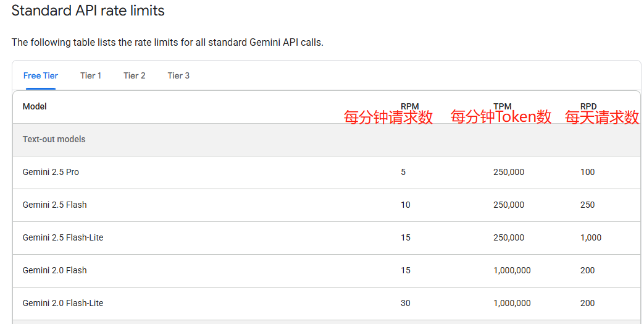
Task: Click the Gemini 2.0 Flash model name
Action: pyautogui.click(x=54, y=271)
